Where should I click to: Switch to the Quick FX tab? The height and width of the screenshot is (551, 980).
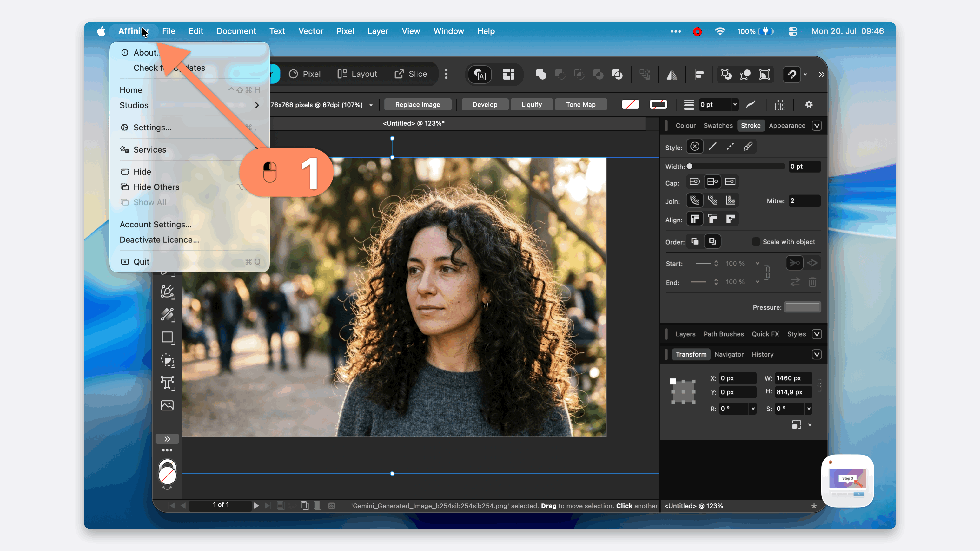765,334
